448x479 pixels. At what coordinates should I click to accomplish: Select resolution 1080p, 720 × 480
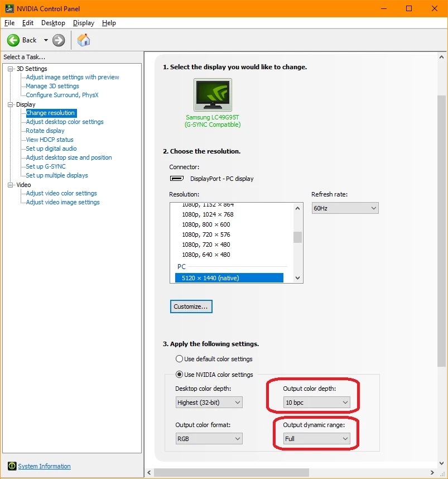206,245
